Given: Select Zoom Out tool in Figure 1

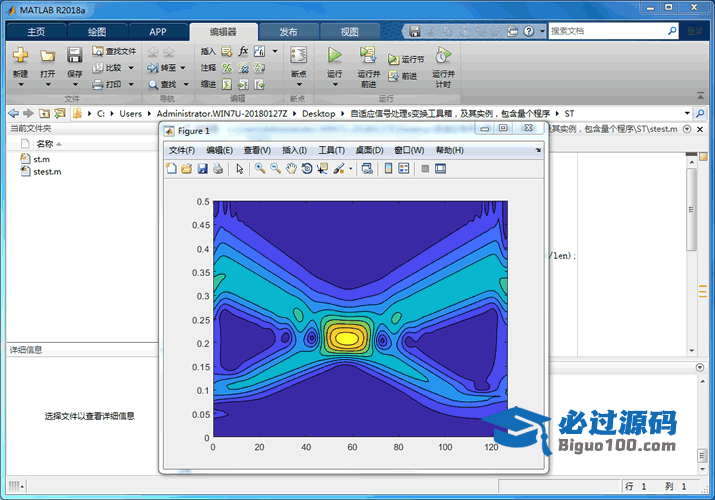Looking at the screenshot, I should click(x=275, y=169).
